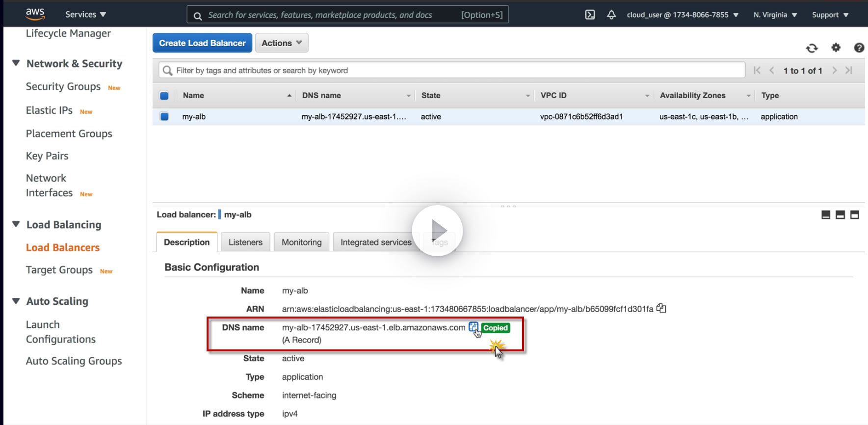
Task: Click the vpc-0871c6b52ff6d3ad1 cell
Action: tap(581, 117)
